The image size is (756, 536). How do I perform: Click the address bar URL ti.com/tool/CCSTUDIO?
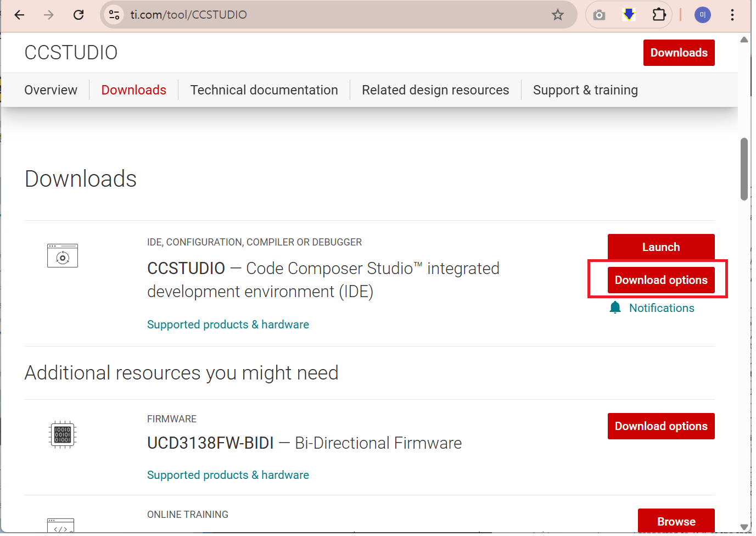point(189,15)
